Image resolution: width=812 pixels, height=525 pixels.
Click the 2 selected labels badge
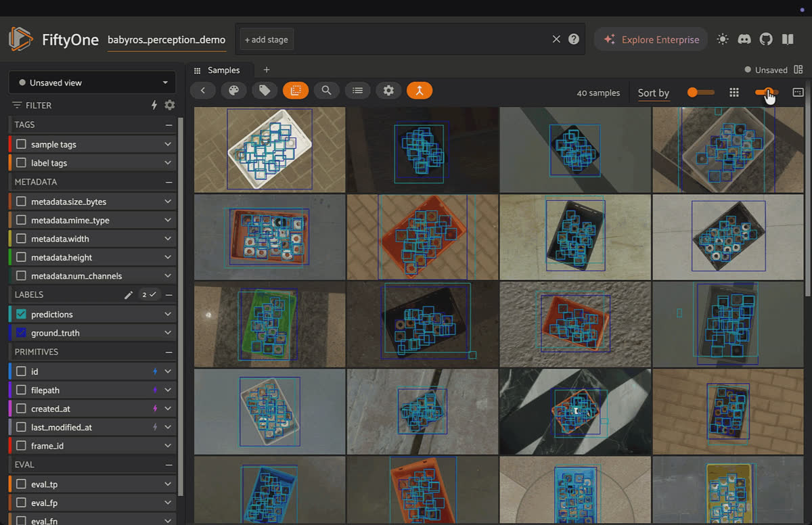[148, 295]
